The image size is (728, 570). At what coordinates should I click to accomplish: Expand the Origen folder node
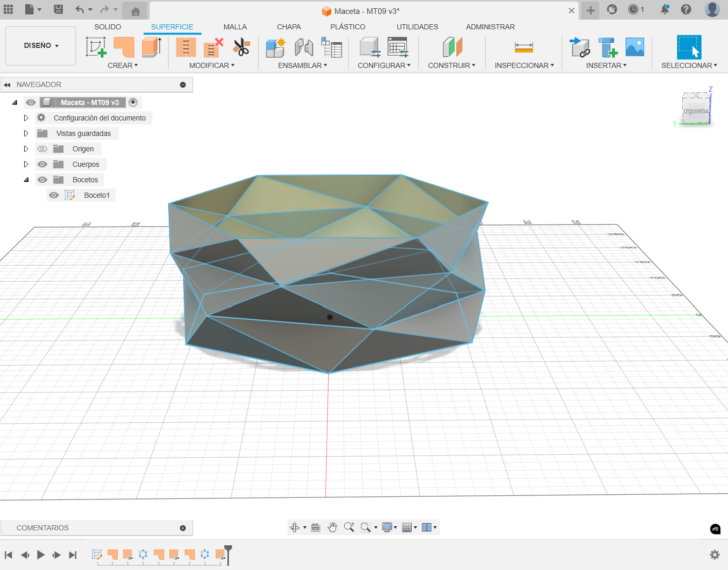(26, 149)
